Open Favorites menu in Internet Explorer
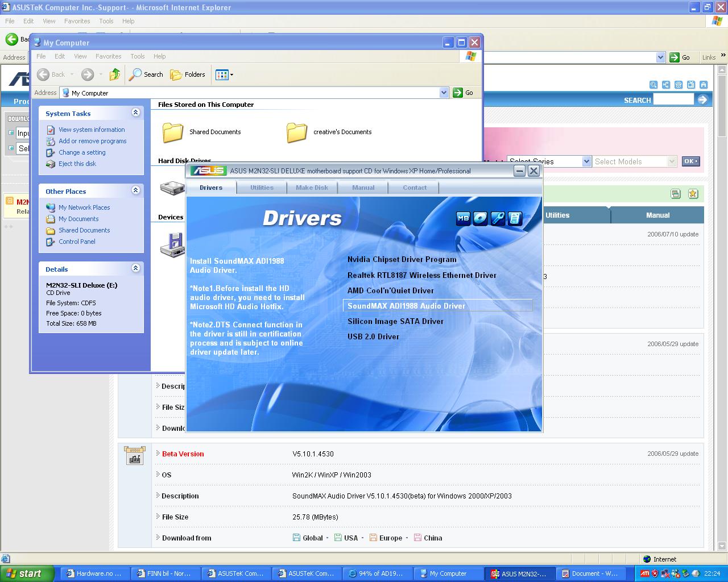This screenshot has height=582, width=728. click(77, 21)
